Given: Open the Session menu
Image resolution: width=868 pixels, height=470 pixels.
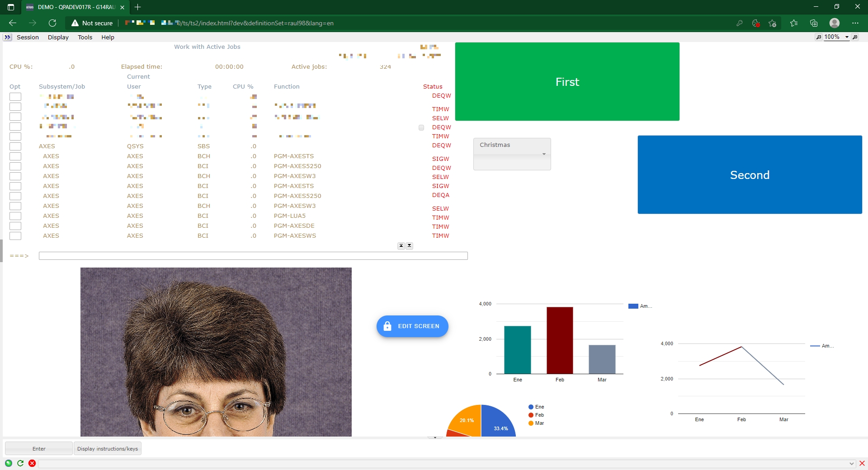Looking at the screenshot, I should [28, 37].
